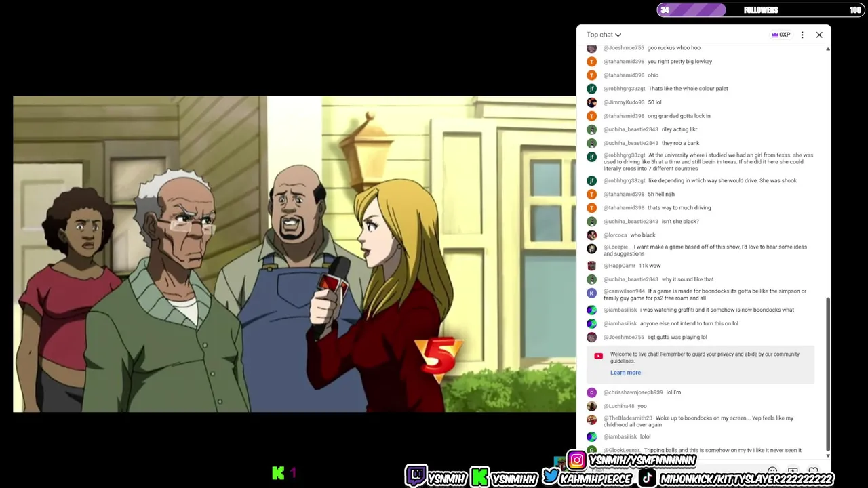Click avatar beside 'i was watching graffiti' message

click(591, 310)
